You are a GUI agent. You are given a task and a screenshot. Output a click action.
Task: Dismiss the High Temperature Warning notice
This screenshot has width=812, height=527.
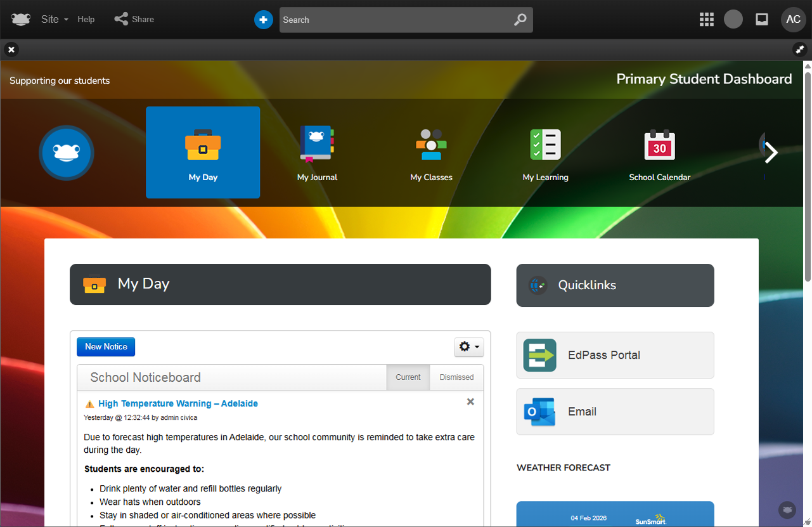[470, 401]
